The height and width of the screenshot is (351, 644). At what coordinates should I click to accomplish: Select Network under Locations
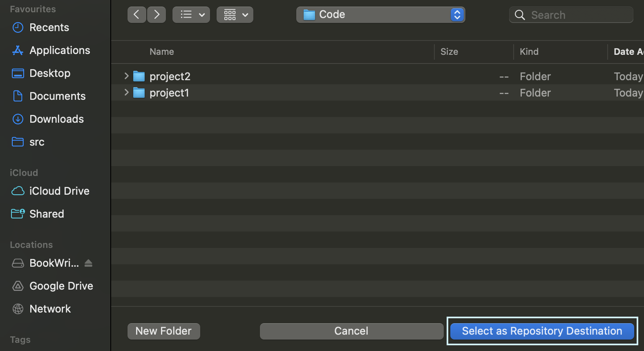[x=50, y=308]
